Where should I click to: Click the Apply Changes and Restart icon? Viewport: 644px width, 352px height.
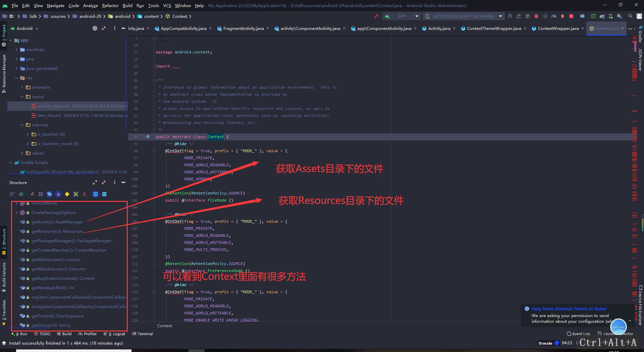coord(519,16)
